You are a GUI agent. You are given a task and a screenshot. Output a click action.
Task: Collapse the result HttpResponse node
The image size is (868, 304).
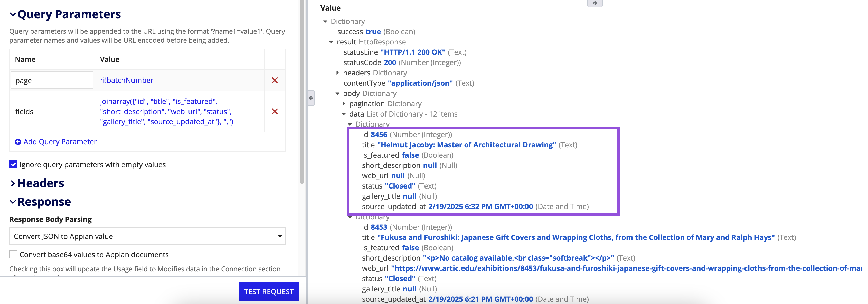point(332,42)
